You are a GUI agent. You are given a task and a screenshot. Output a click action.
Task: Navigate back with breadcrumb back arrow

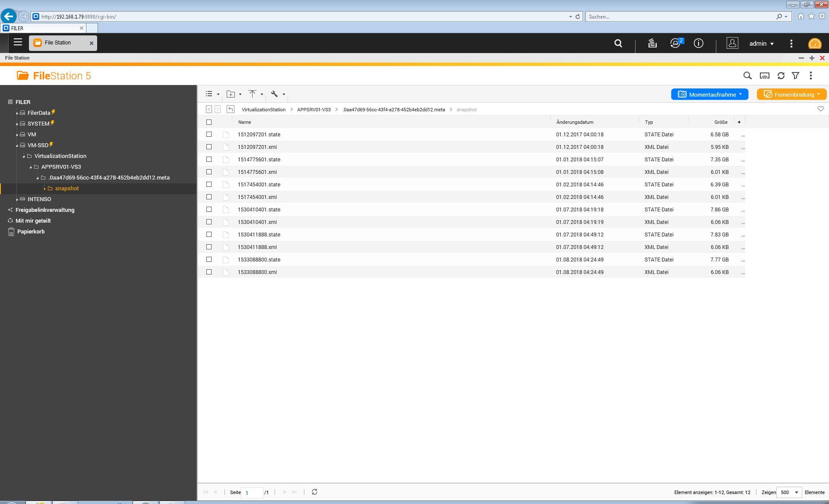click(209, 110)
